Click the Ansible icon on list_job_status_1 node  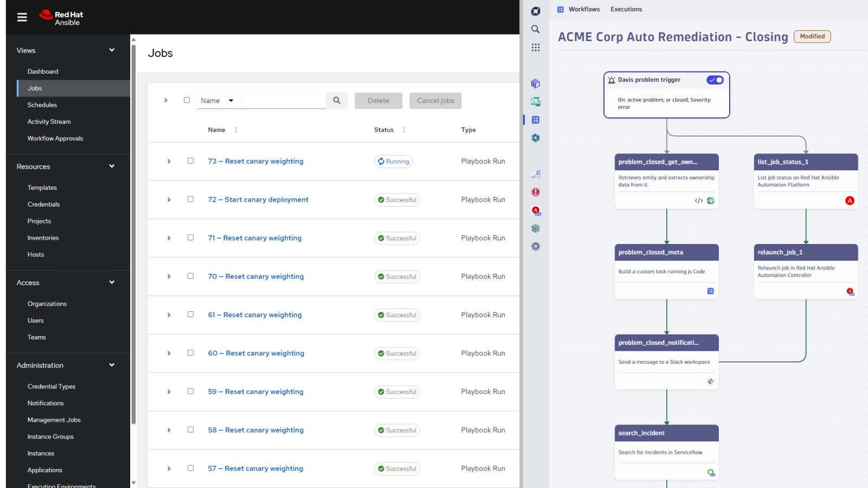point(850,200)
